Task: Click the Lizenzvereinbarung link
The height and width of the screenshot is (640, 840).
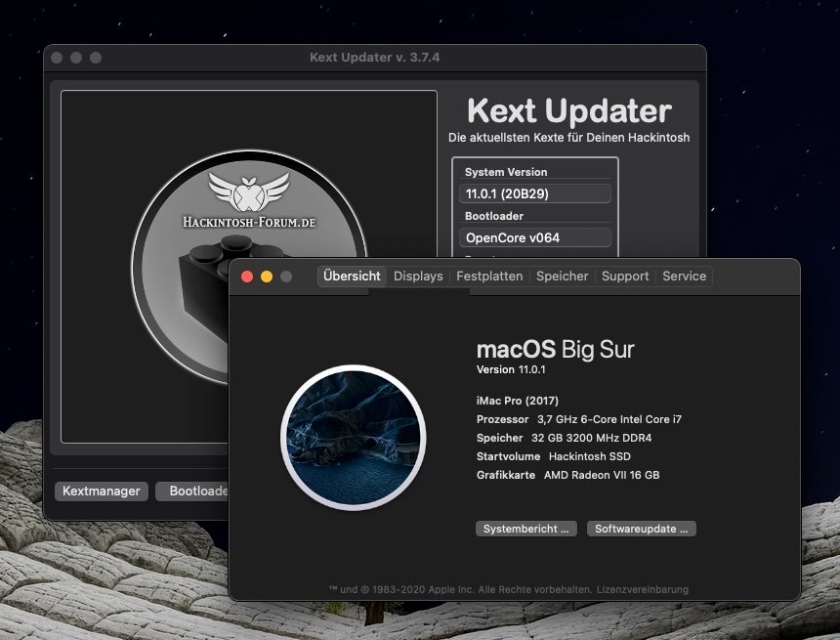Action: [643, 589]
